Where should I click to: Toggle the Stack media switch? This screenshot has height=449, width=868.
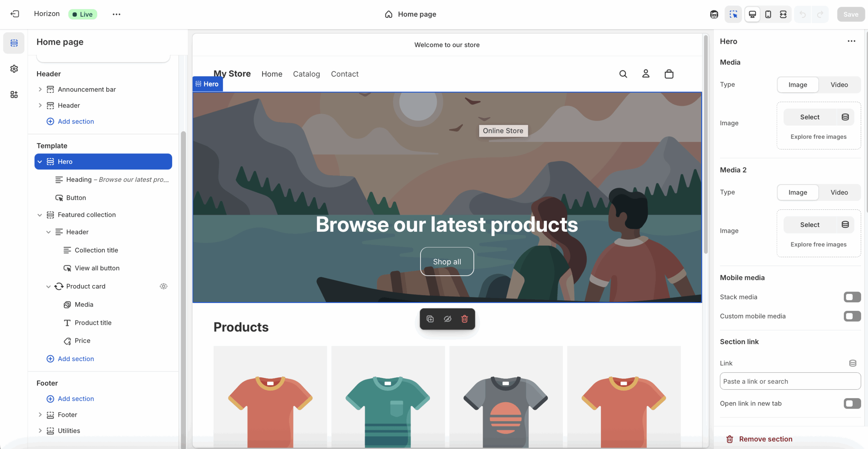pyautogui.click(x=852, y=297)
